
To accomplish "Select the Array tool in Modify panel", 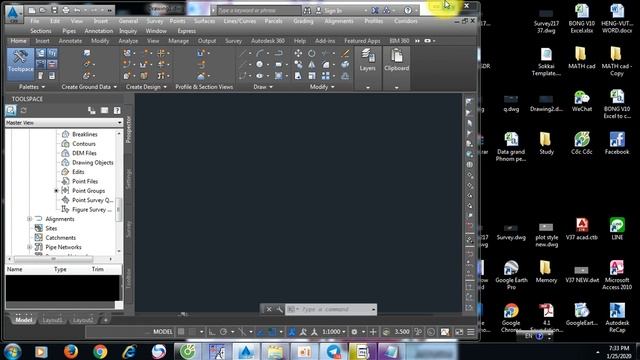I will pos(326,76).
